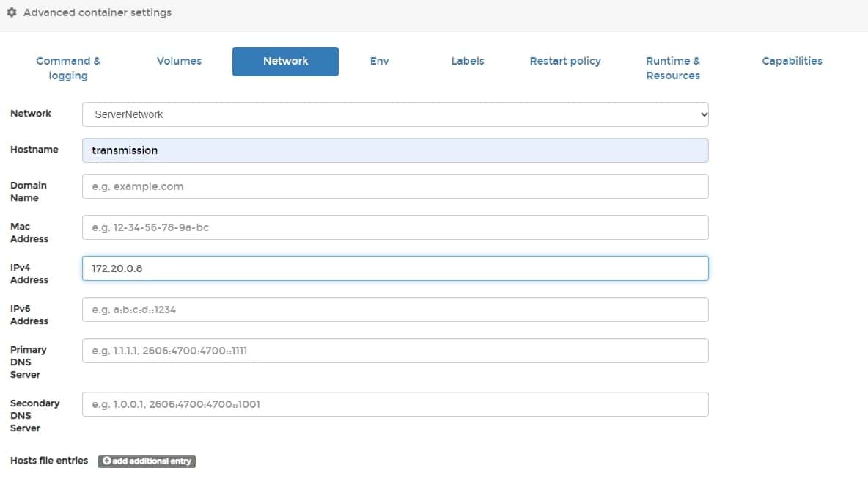This screenshot has height=490, width=868.
Task: Switch to the Restart policy tab
Action: 565,61
